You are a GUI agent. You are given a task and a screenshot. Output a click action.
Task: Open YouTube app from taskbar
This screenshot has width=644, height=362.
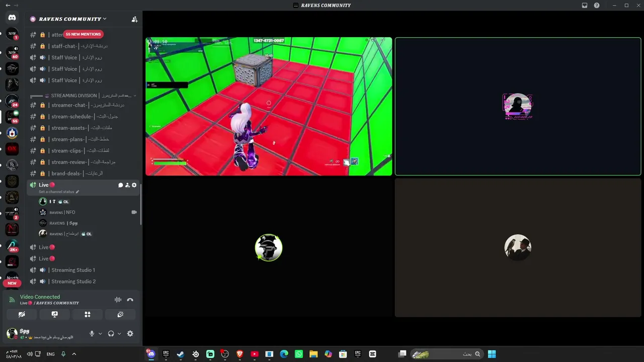pyautogui.click(x=255, y=354)
